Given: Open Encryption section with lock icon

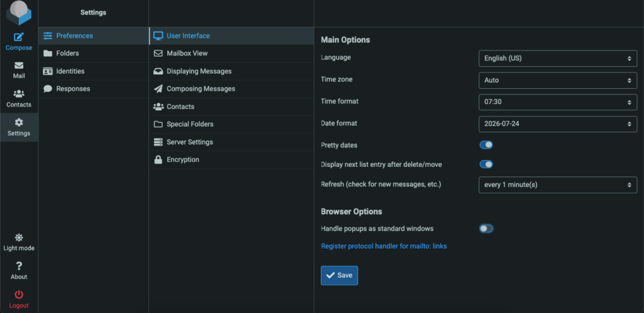Looking at the screenshot, I should 158,159.
